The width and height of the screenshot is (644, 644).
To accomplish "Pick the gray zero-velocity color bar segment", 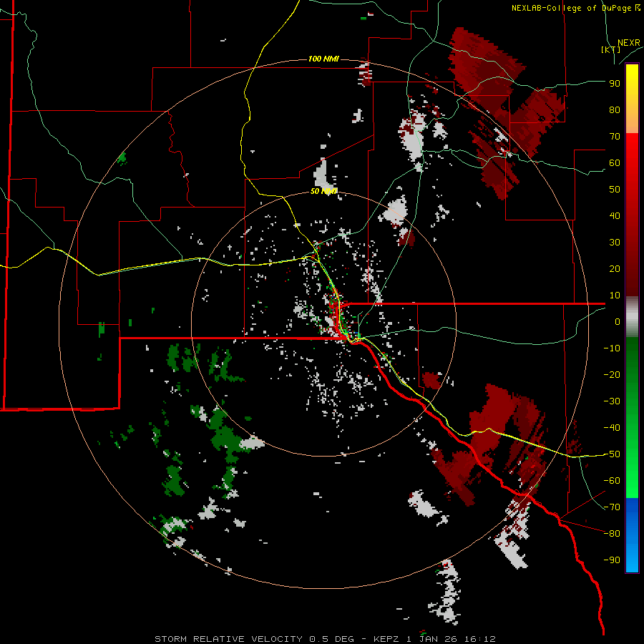I will [632, 317].
